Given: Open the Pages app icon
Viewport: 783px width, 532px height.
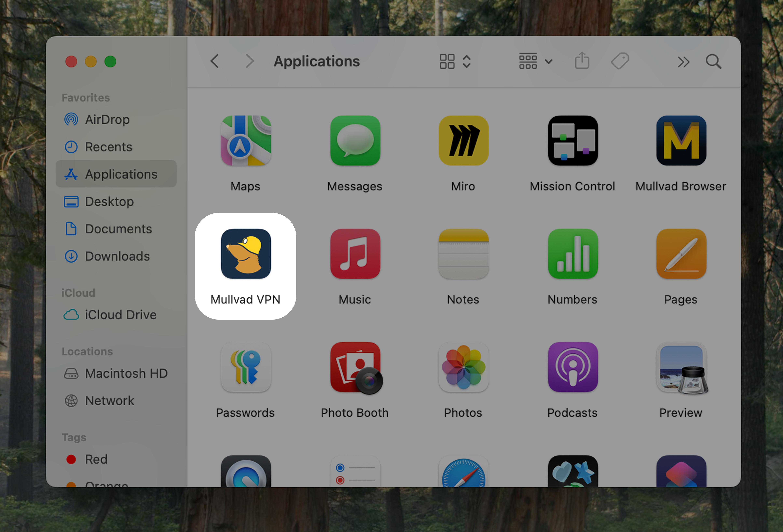Looking at the screenshot, I should point(681,254).
